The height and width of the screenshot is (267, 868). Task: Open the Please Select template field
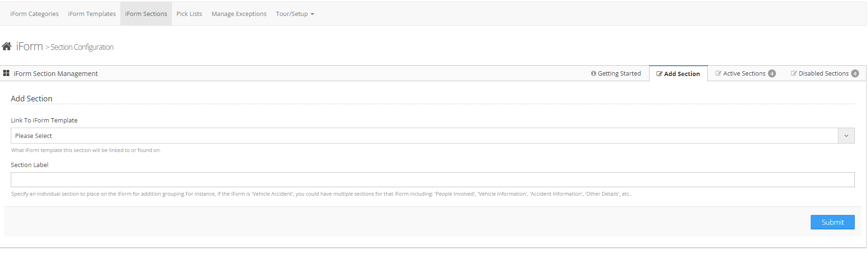tap(424, 136)
